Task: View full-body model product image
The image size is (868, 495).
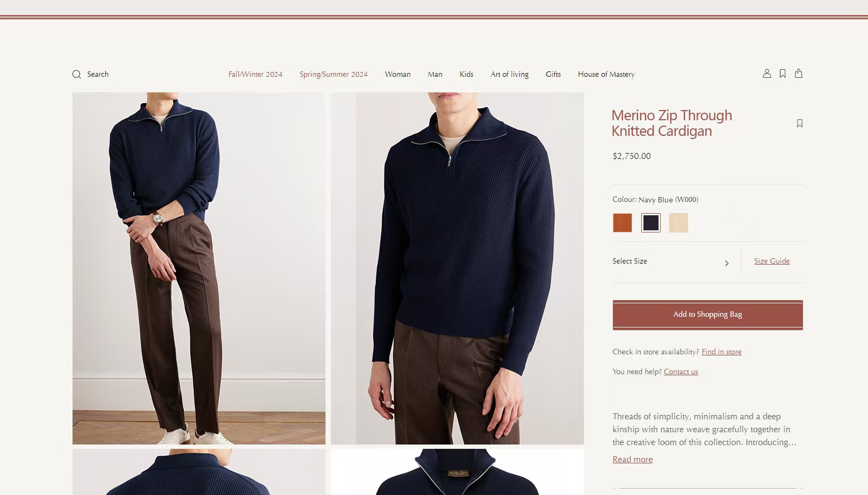Action: (x=199, y=268)
